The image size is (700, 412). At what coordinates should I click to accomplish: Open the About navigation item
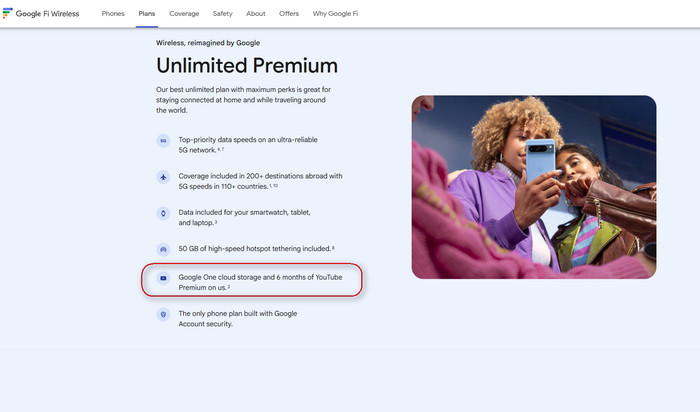[256, 13]
